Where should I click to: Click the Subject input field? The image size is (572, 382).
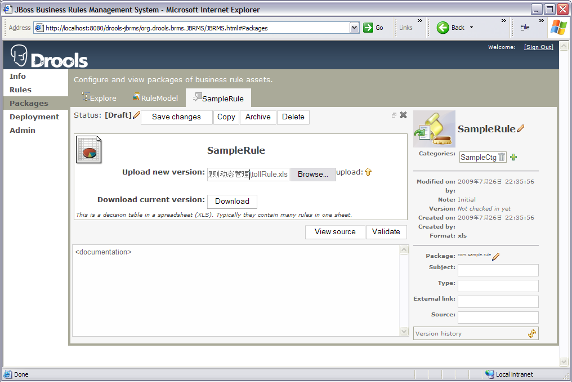498,270
